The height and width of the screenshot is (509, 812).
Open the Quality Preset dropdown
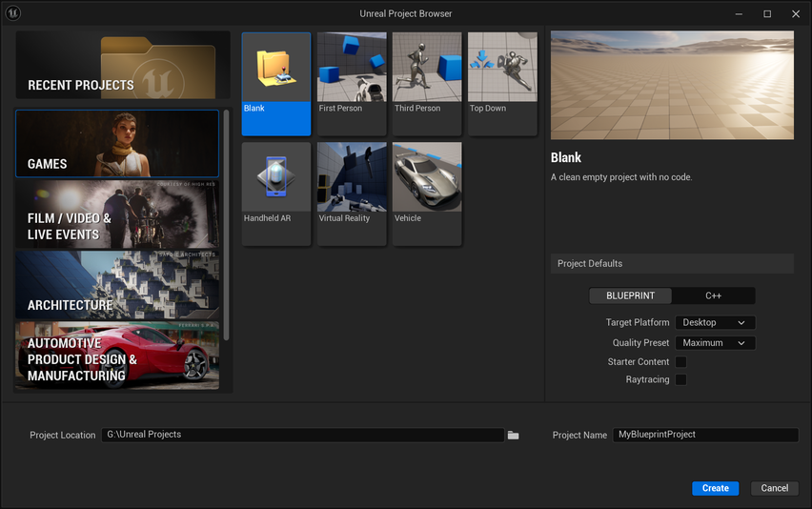tap(715, 343)
